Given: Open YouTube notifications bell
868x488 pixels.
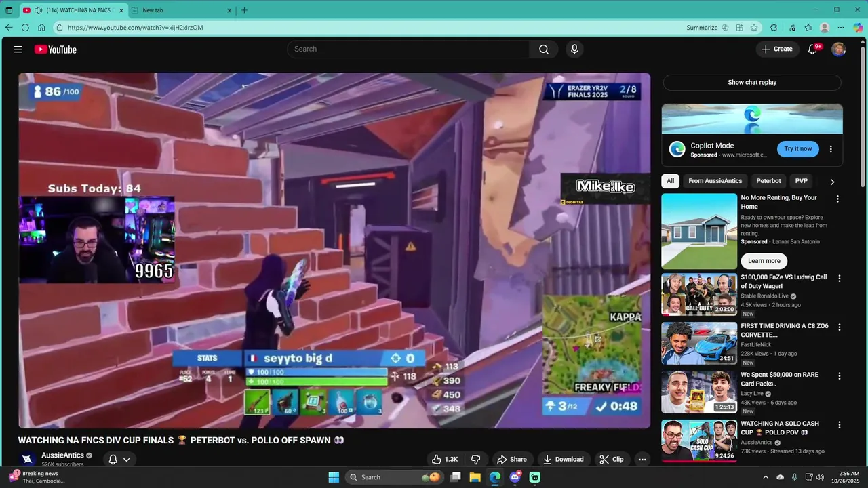Looking at the screenshot, I should point(812,49).
